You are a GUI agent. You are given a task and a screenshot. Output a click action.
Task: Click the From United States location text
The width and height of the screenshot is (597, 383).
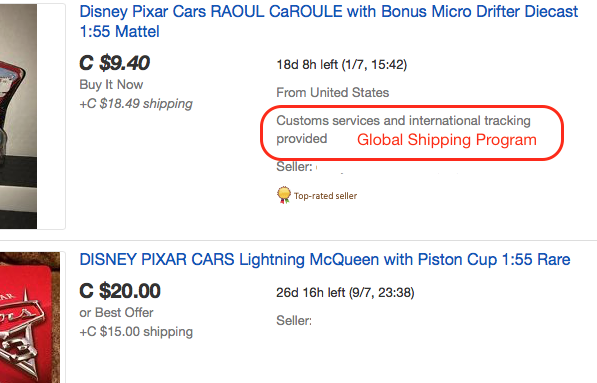point(333,93)
